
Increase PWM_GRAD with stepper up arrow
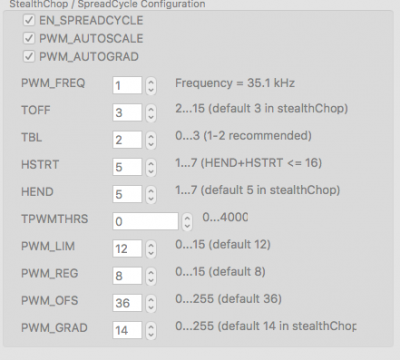pos(151,327)
